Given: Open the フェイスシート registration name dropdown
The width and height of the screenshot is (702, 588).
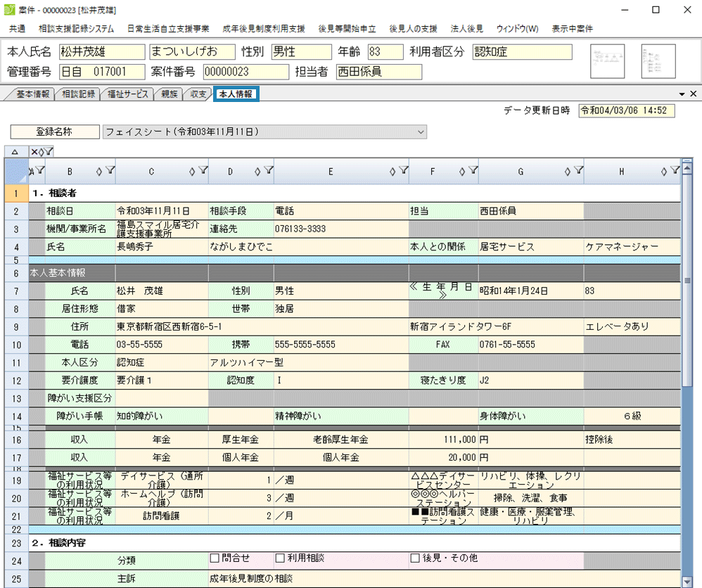Looking at the screenshot, I should point(421,132).
